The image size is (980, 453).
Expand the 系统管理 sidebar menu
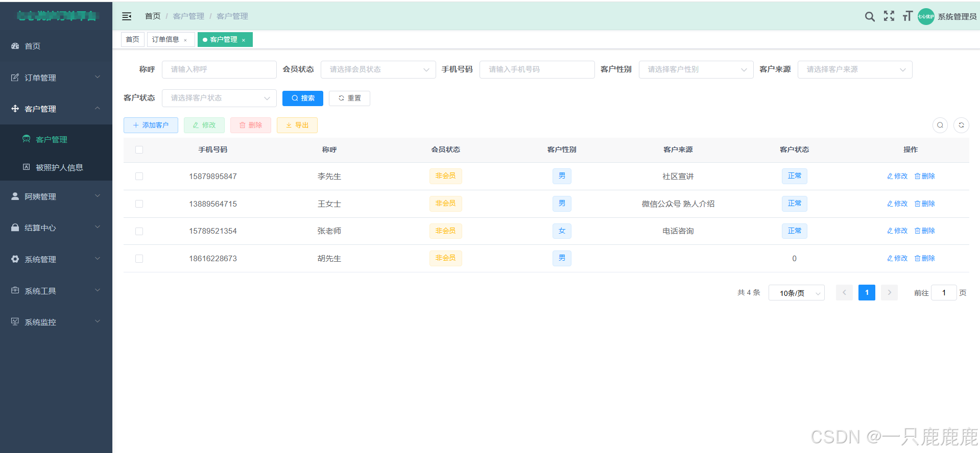click(x=56, y=259)
